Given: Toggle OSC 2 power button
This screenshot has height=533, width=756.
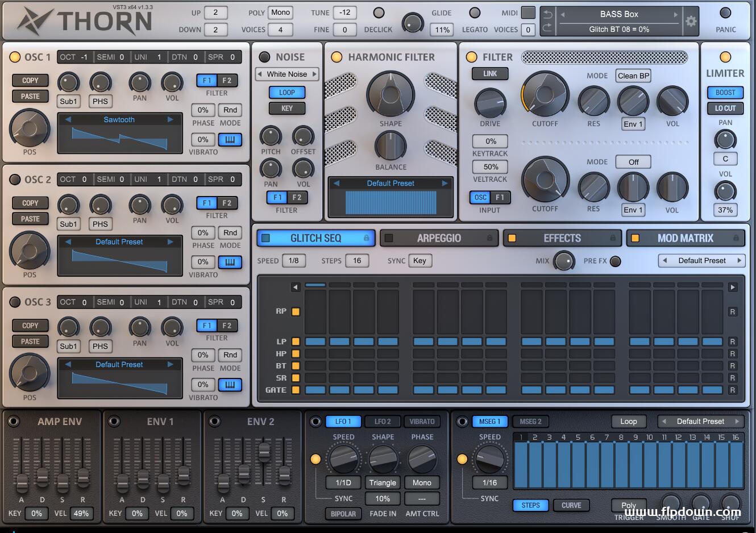Looking at the screenshot, I should [15, 180].
